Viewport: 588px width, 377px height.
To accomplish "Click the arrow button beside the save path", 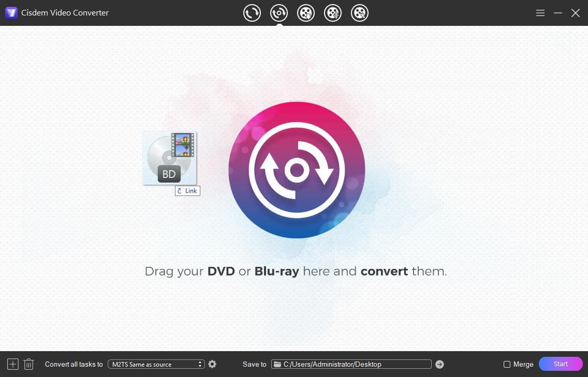I will (x=439, y=364).
